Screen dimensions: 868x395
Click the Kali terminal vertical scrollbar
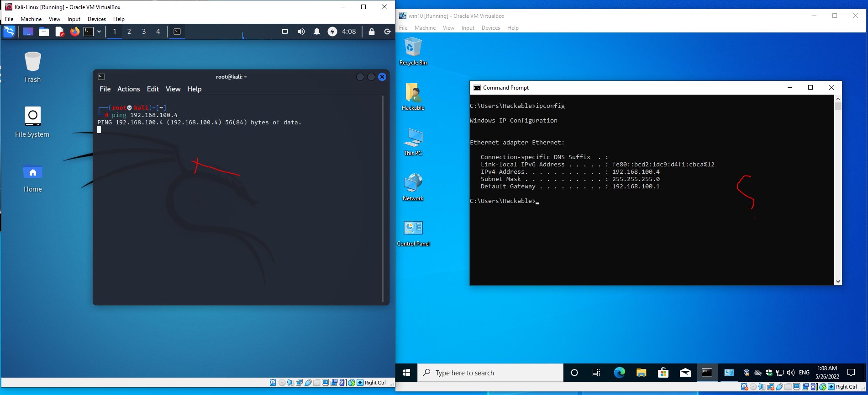(x=383, y=199)
